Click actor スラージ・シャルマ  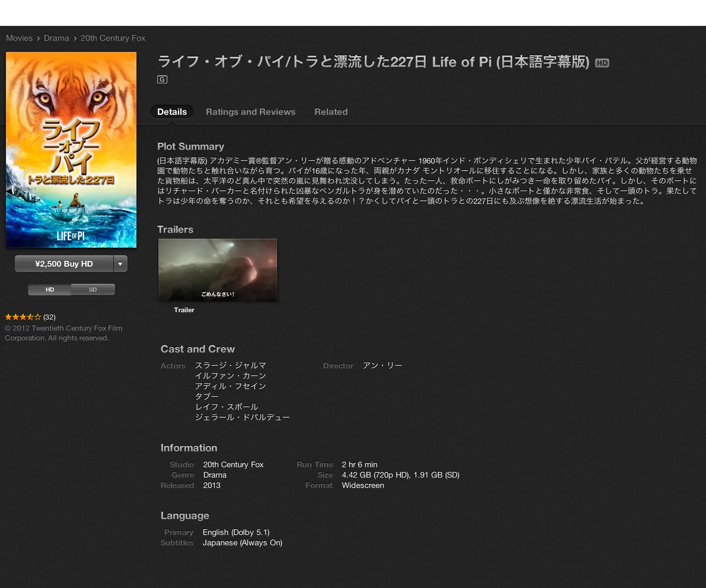pyautogui.click(x=231, y=365)
